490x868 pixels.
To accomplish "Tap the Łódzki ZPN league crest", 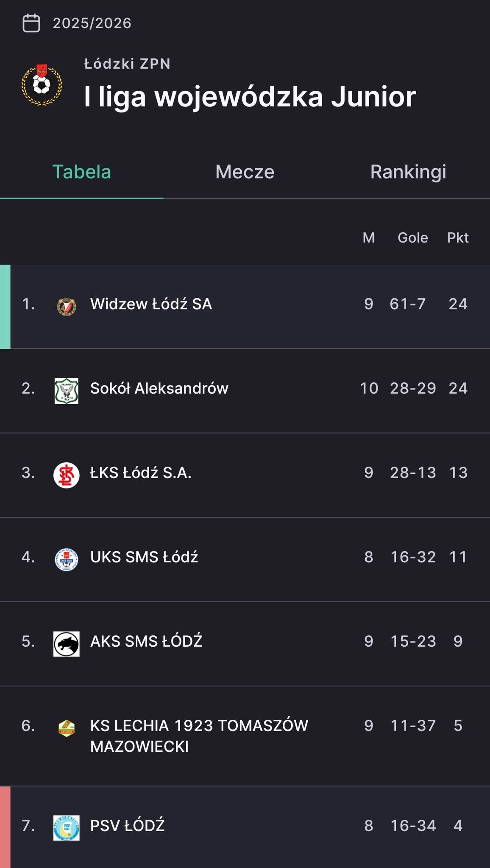I will [42, 85].
